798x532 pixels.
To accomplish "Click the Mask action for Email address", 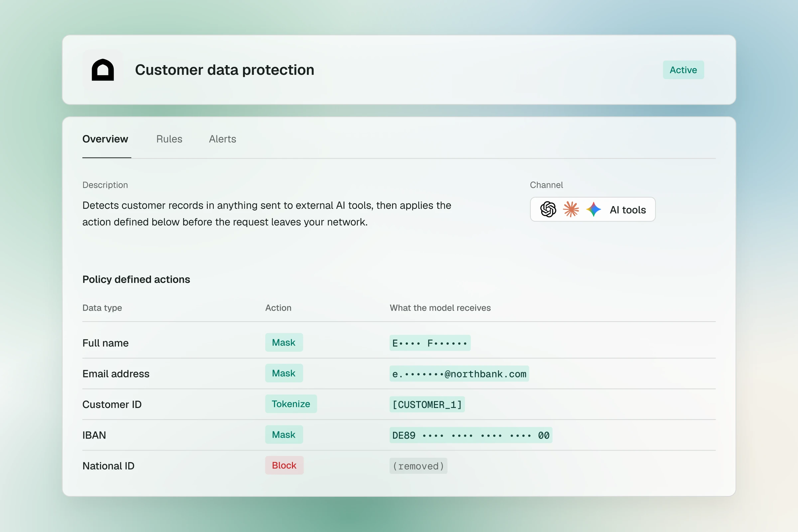I will (x=284, y=373).
